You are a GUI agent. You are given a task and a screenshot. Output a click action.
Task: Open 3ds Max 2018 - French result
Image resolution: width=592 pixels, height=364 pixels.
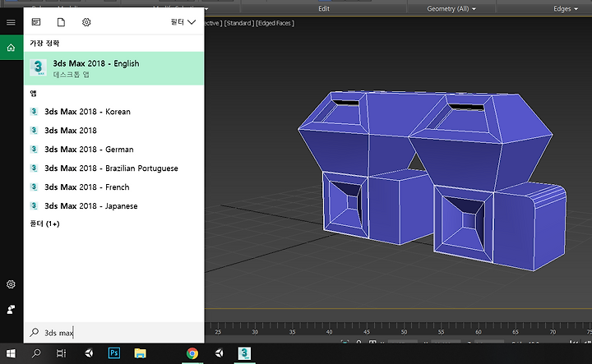(113, 187)
